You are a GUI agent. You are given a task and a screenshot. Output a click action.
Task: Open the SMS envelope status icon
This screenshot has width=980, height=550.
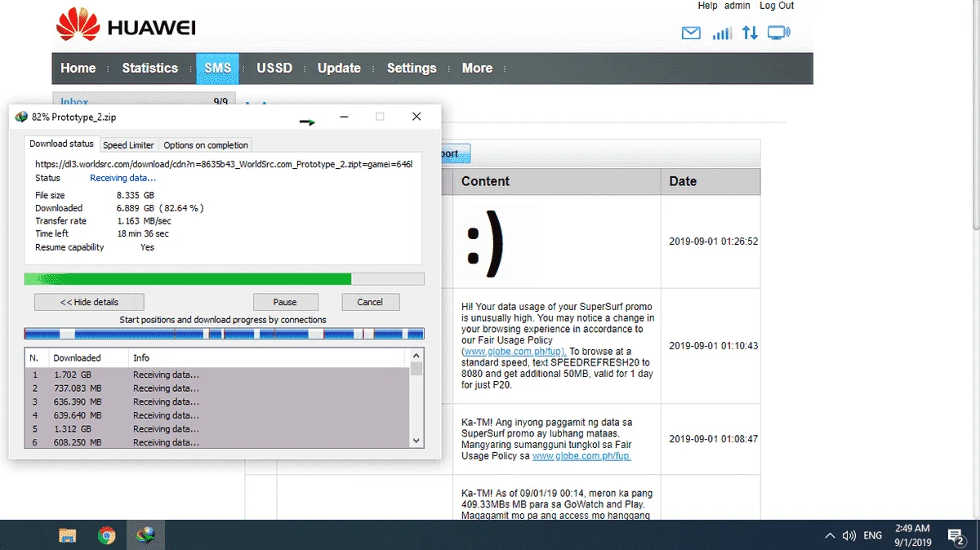coord(691,33)
